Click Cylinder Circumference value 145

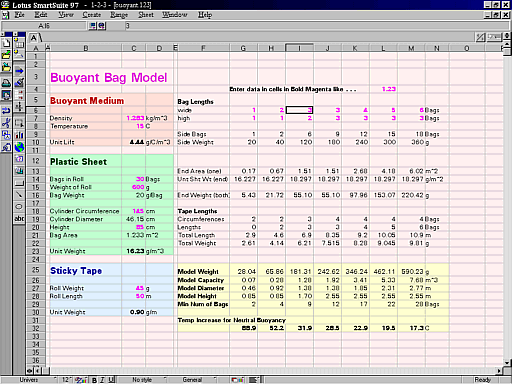click(x=138, y=211)
